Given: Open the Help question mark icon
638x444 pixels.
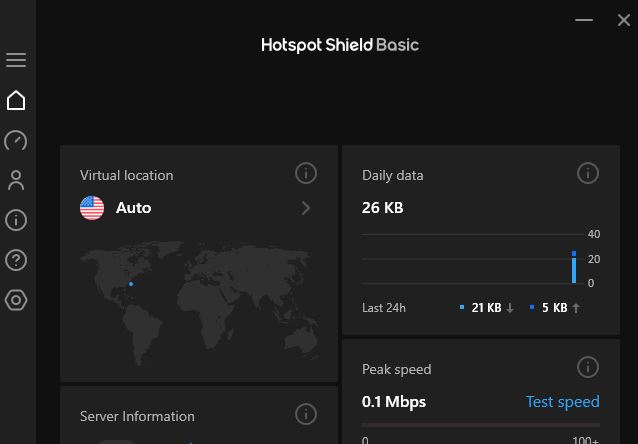Looking at the screenshot, I should click(x=16, y=260).
